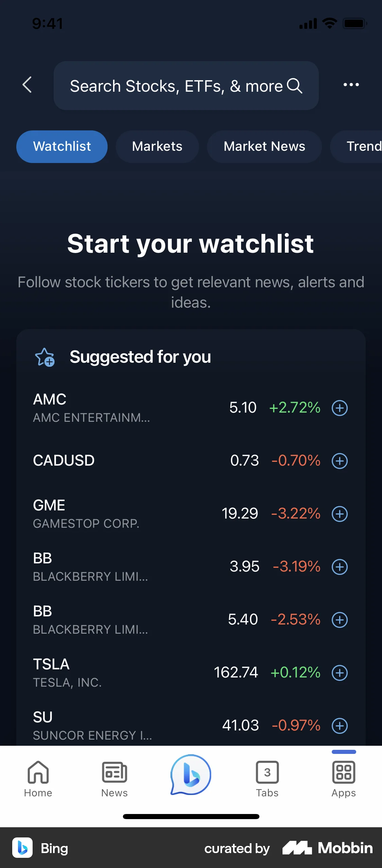
Task: Open the News section icon
Action: coord(114,778)
